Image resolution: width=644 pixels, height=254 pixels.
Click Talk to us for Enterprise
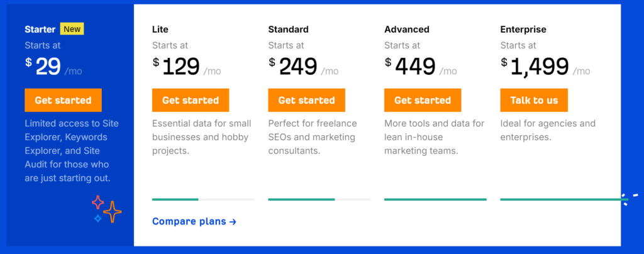534,100
